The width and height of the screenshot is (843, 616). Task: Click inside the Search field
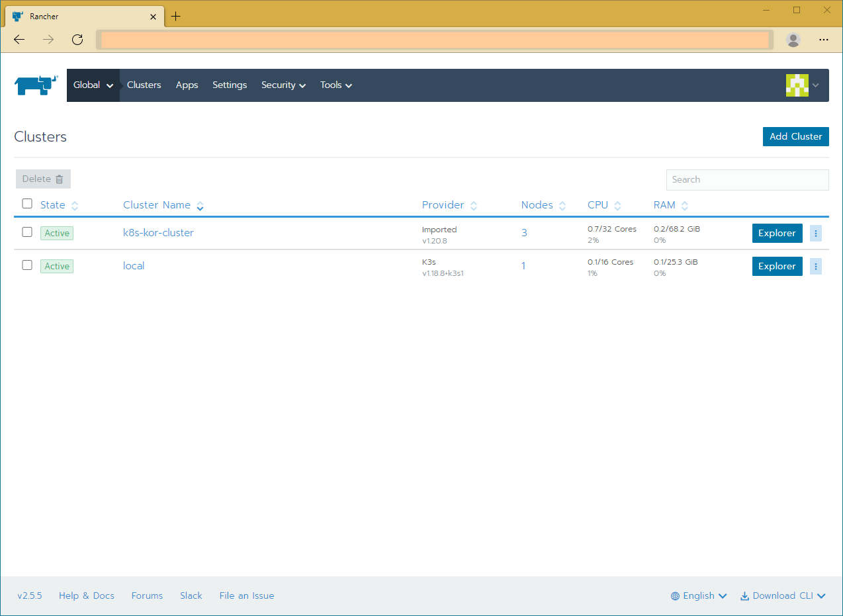tap(746, 179)
